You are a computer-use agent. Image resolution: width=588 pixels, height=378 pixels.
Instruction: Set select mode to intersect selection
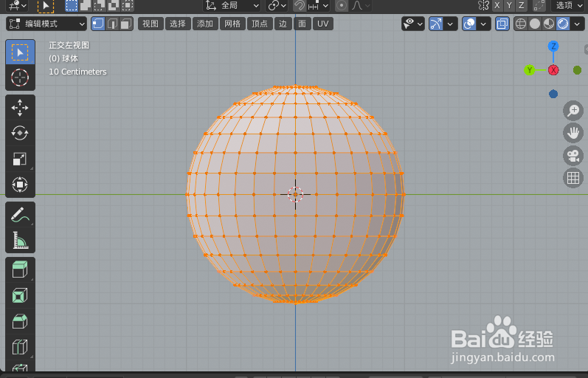pos(128,5)
